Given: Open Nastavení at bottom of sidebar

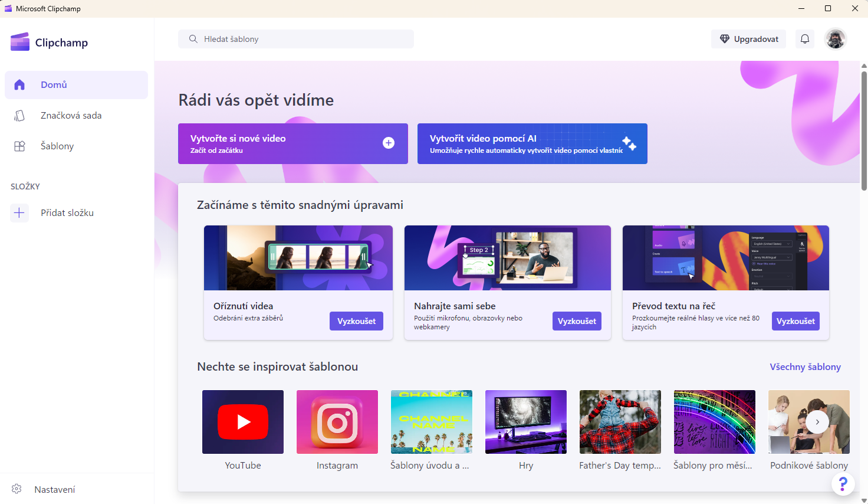Looking at the screenshot, I should 76,489.
